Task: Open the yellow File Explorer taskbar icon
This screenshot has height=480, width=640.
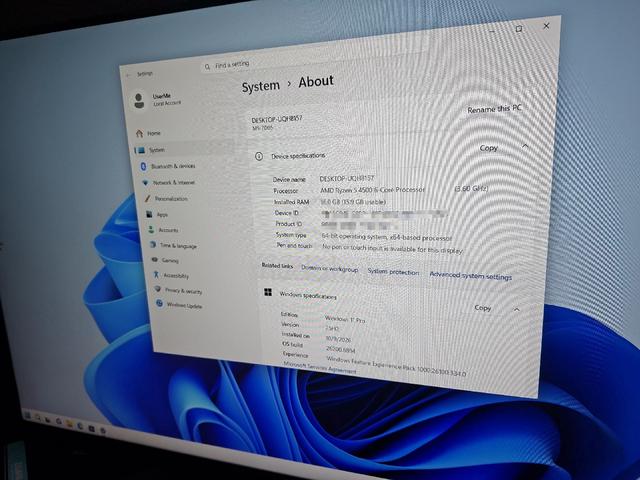Action: tap(69, 424)
